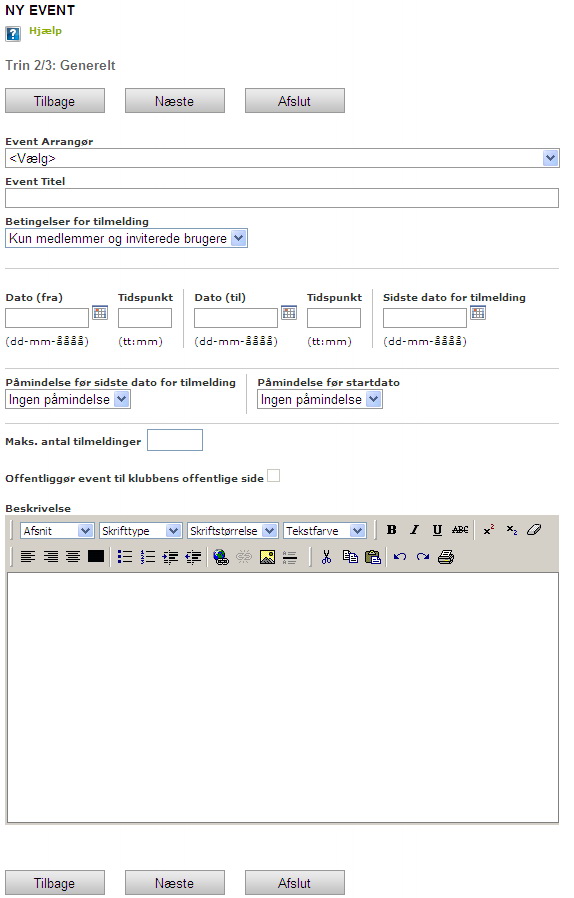Screen dimensions: 574x898
Task: Open the calendar picker for Dato (fra)
Action: (100, 313)
